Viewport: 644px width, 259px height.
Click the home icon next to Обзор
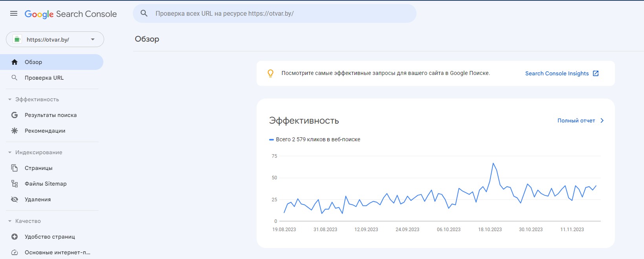pos(15,62)
